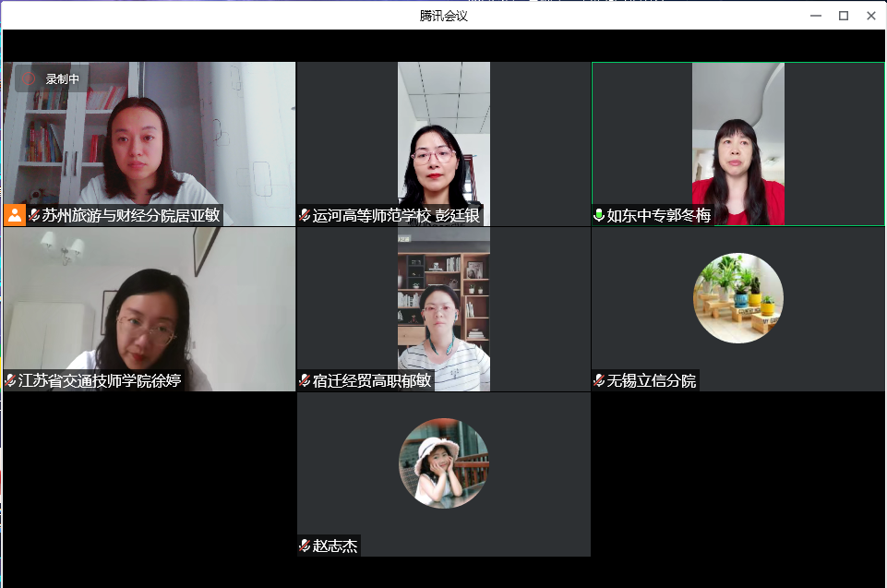The image size is (887, 588).
Task: Click green active mic icon beside 如东中专郭冬梅
Action: tap(599, 215)
